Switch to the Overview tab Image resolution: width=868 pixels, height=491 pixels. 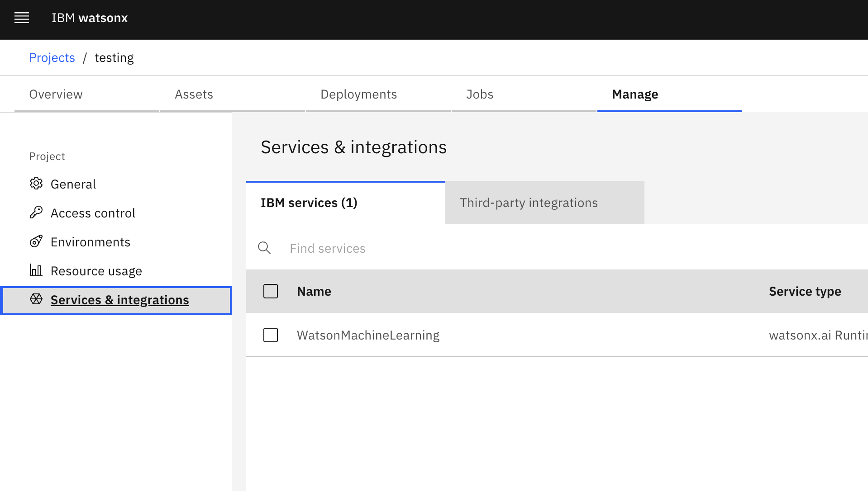87,94
